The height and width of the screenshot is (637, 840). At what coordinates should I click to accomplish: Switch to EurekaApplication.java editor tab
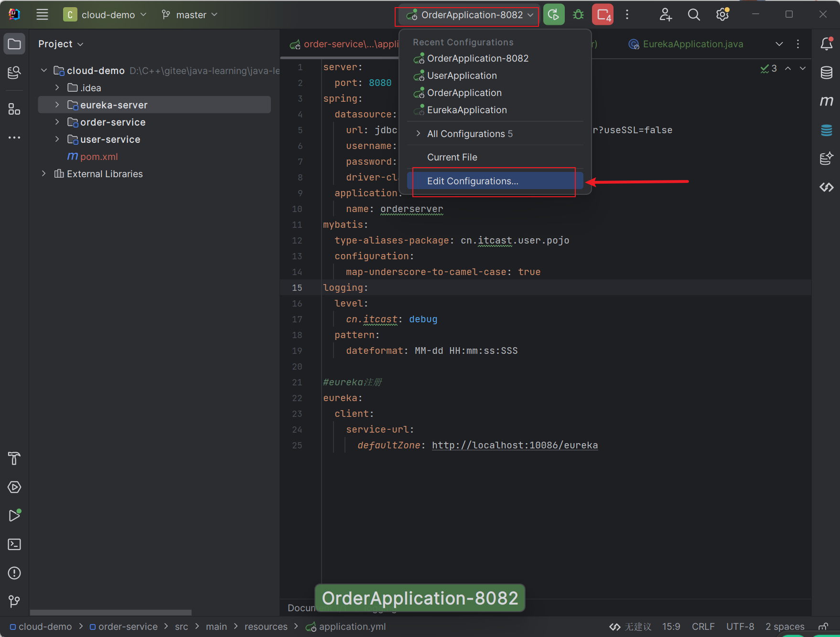(686, 44)
